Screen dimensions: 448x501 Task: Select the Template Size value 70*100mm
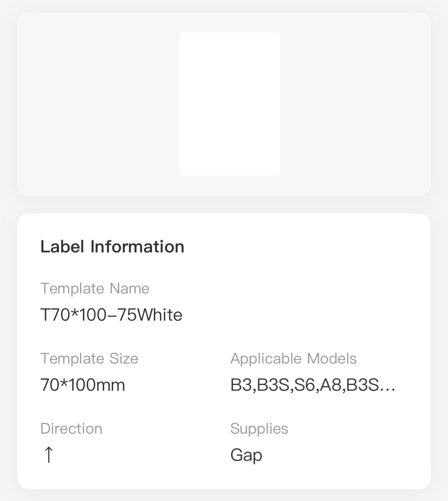(x=83, y=385)
